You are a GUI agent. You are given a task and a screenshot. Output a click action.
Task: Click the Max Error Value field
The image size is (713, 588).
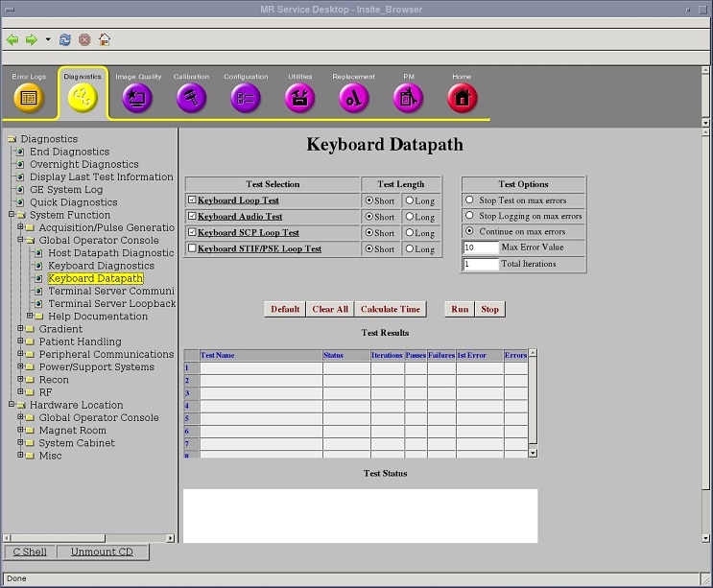tap(480, 247)
